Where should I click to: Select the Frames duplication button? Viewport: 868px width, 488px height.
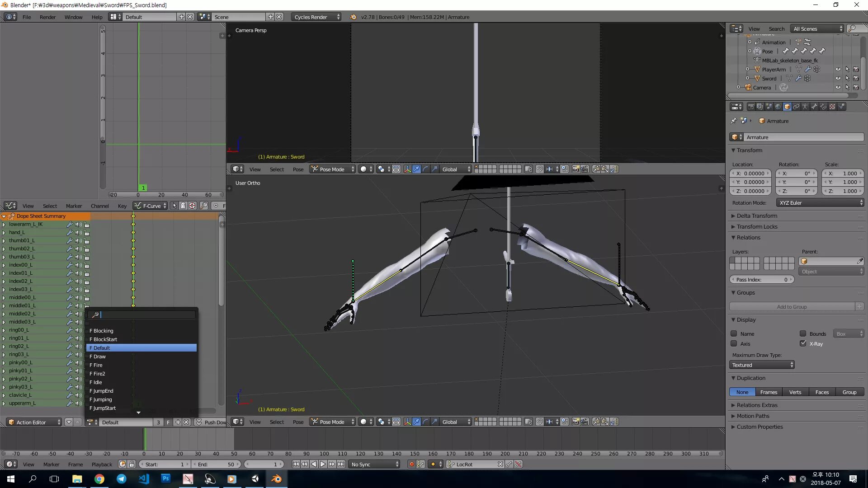pos(769,392)
